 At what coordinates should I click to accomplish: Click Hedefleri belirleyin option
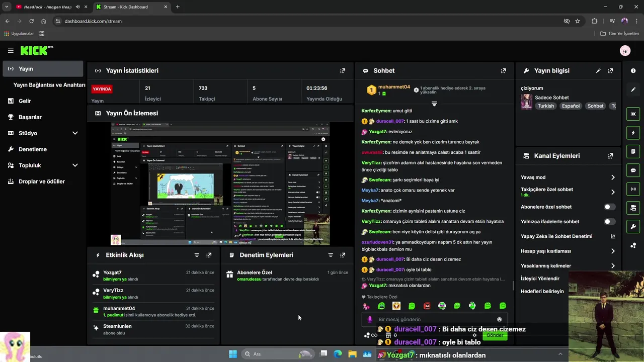pos(542,291)
